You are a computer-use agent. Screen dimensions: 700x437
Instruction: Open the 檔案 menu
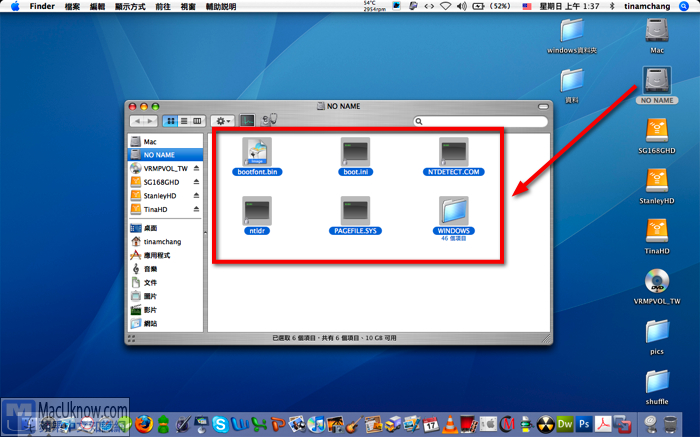coord(72,6)
